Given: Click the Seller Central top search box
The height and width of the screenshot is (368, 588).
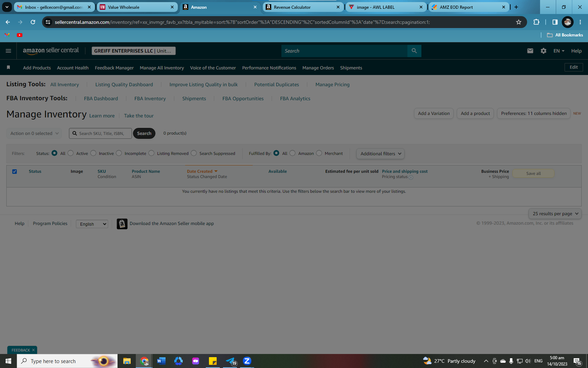Looking at the screenshot, I should pyautogui.click(x=344, y=51).
